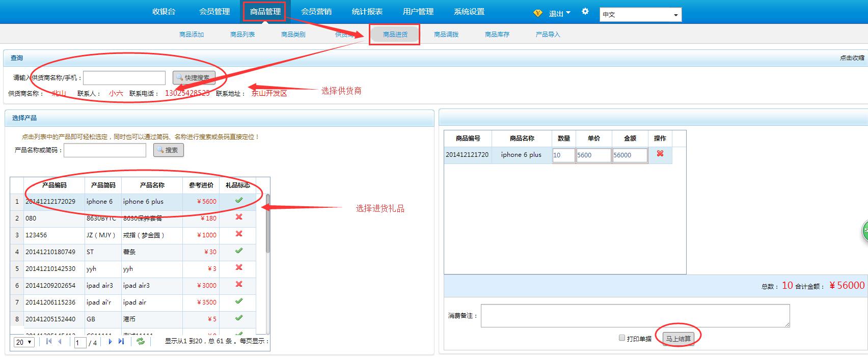
Task: Click the yellow VIP diamond icon
Action: (538, 13)
